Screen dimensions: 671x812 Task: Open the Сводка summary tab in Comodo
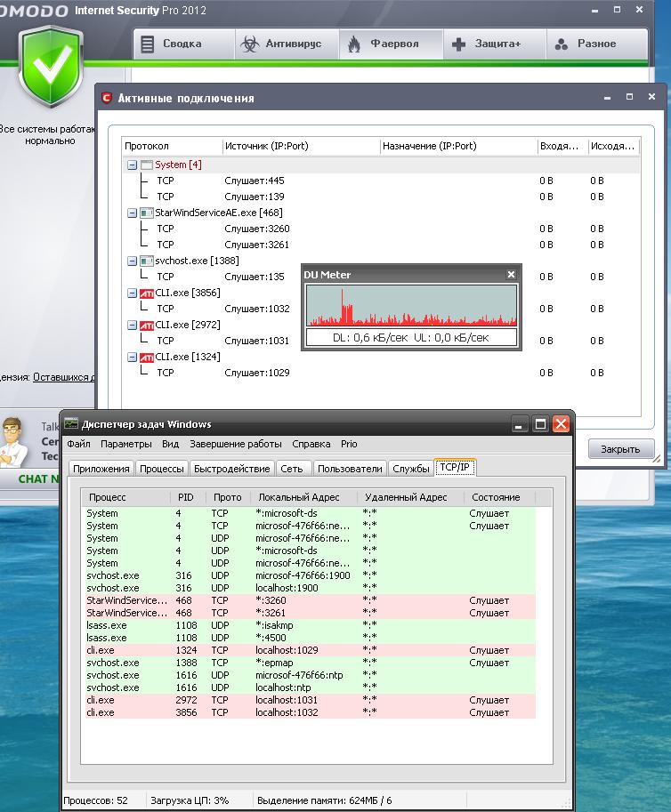point(184,44)
